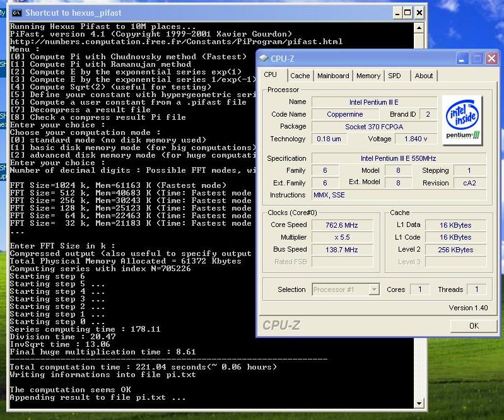Click the console scrollbar down arrow
Screen dimensions: 504x420
click(x=419, y=404)
